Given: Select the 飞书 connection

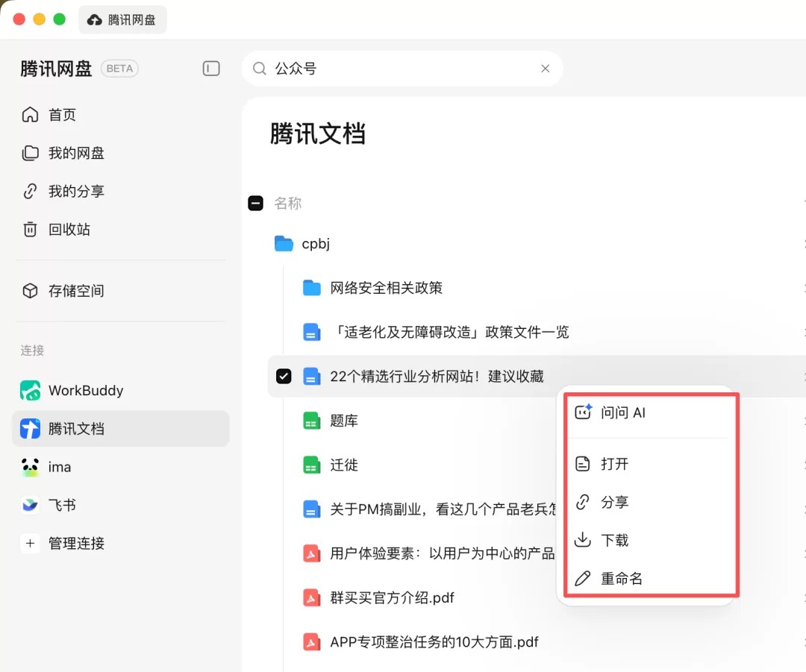Looking at the screenshot, I should pyautogui.click(x=121, y=505).
